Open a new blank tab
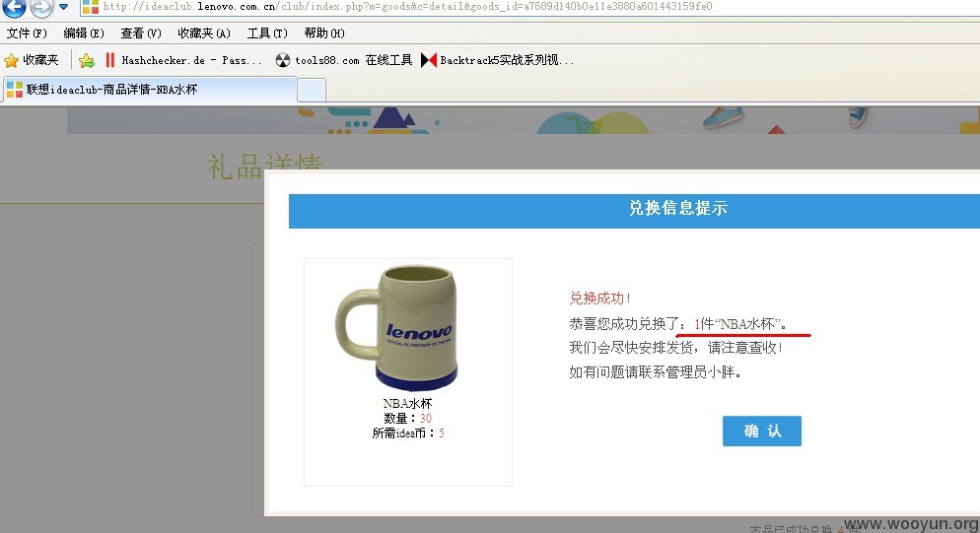Screen dimensions: 980x533 tap(312, 90)
